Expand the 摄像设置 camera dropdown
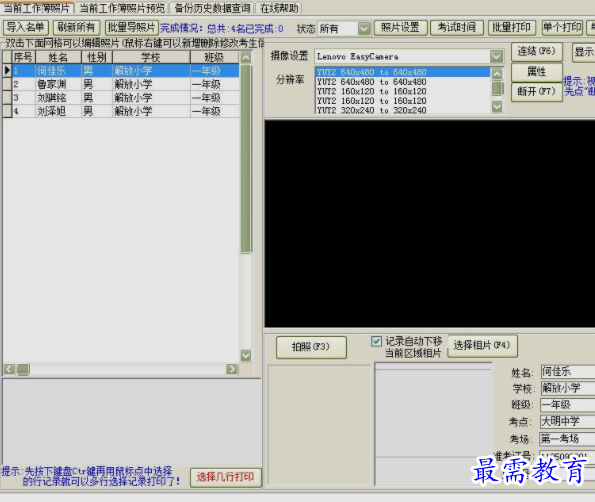 496,57
